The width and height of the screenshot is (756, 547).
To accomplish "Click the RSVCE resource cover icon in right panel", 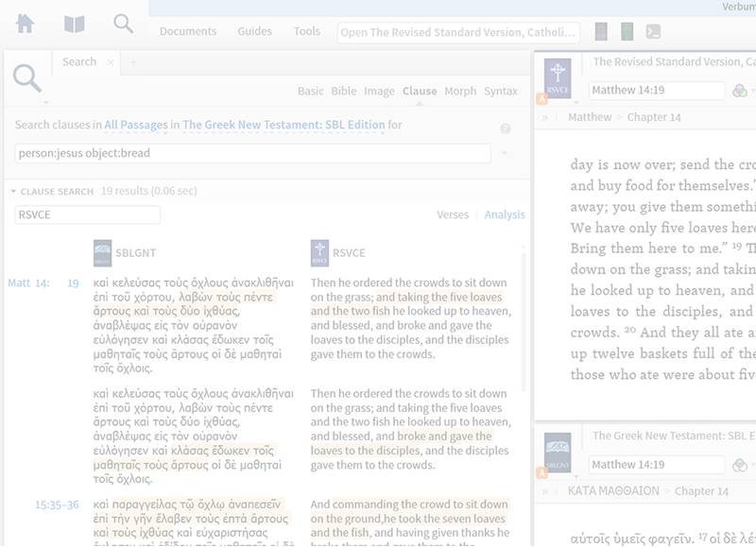I will point(558,78).
